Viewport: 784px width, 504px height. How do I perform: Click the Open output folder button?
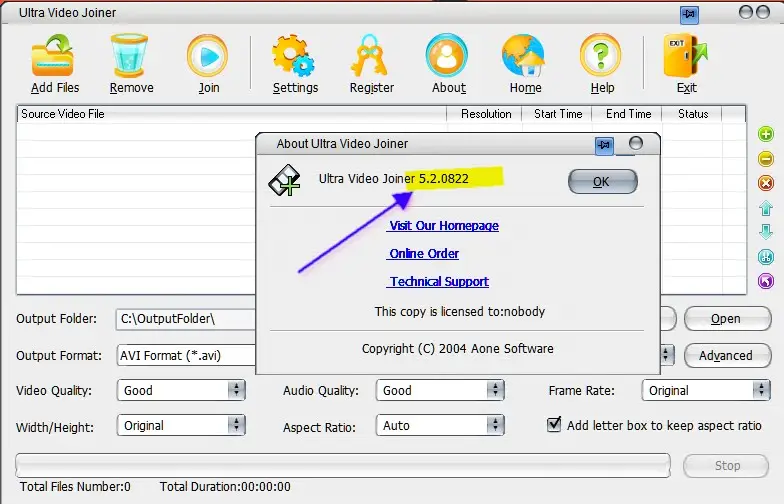(728, 318)
